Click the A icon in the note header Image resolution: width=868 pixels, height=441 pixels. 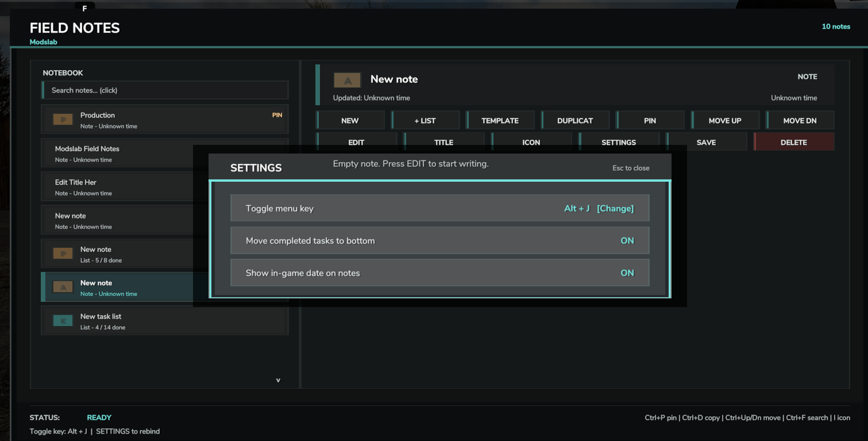point(347,80)
